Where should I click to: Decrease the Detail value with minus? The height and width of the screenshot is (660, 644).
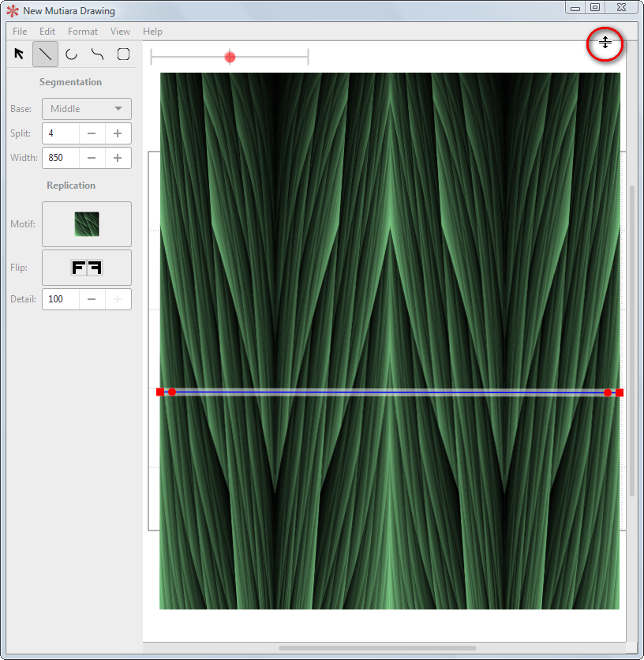pyautogui.click(x=92, y=299)
